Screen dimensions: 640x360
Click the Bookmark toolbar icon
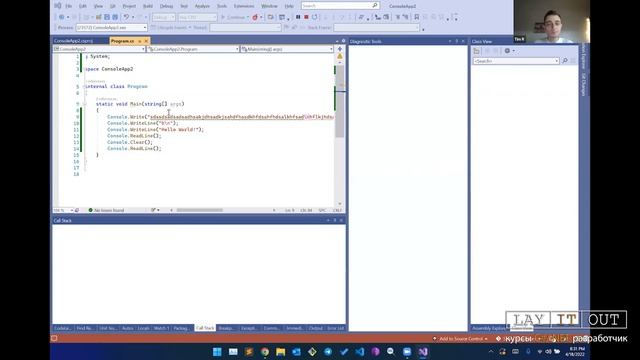(416, 17)
